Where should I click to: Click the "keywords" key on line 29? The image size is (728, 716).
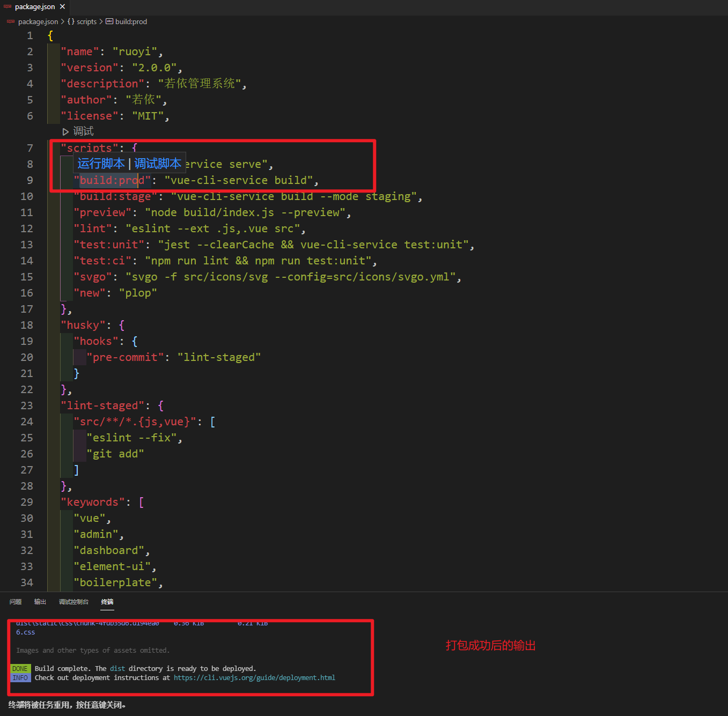click(x=93, y=502)
